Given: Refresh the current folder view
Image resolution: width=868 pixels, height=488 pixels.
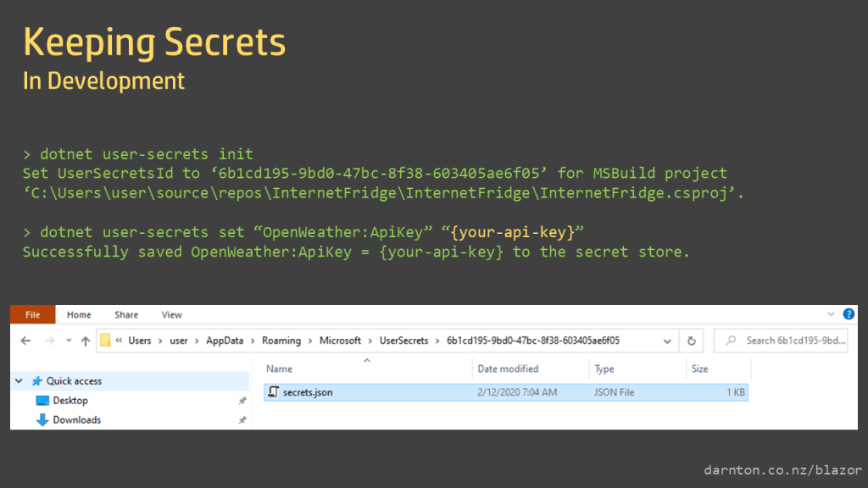Looking at the screenshot, I should point(692,341).
